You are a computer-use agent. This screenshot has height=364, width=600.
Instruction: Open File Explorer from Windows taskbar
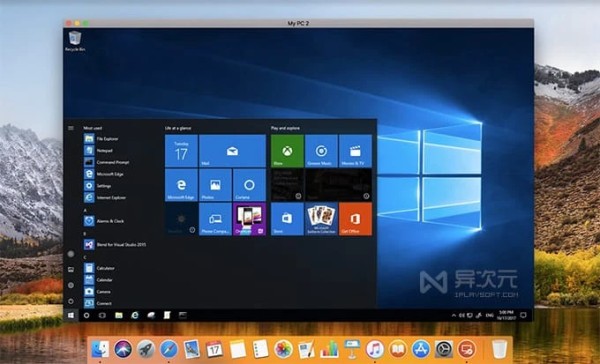tap(119, 315)
